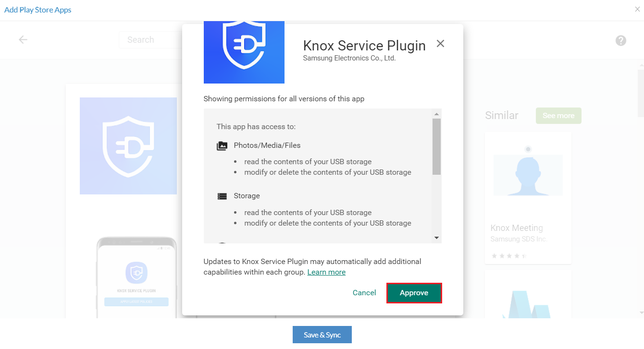Open the help question mark icon

tap(620, 40)
